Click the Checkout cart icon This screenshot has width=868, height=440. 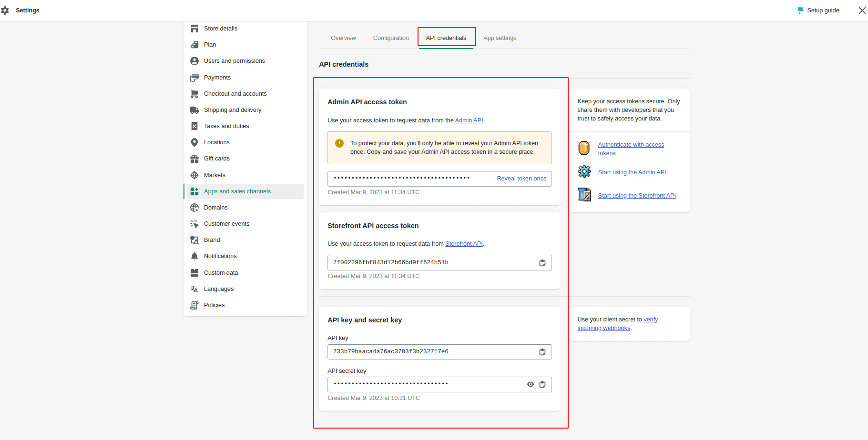[194, 94]
